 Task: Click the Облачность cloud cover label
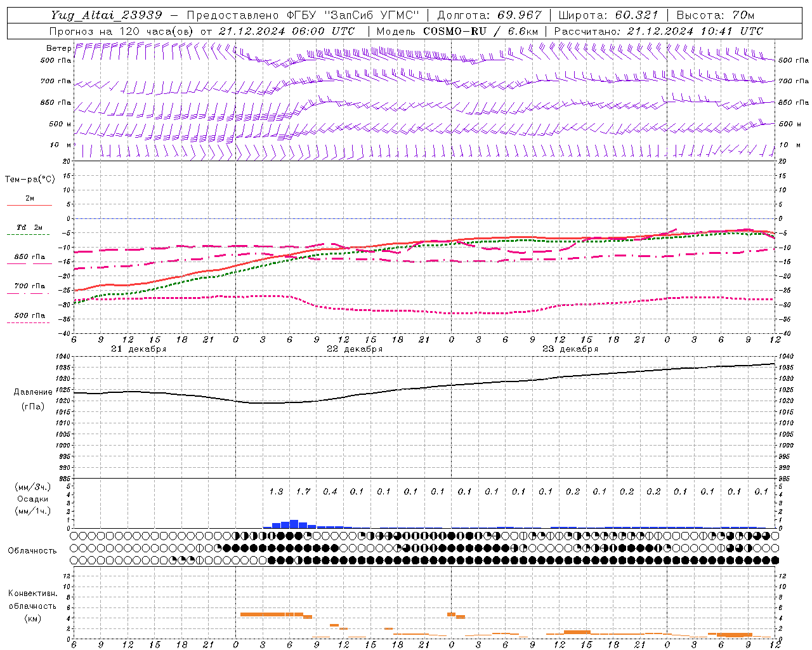(x=32, y=550)
